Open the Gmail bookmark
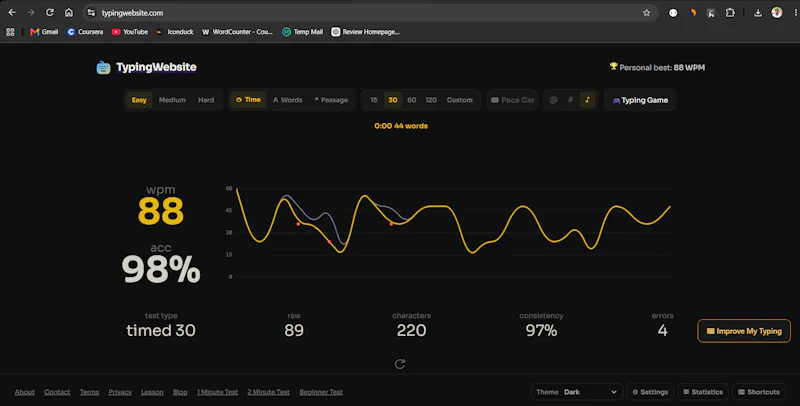 pyautogui.click(x=44, y=32)
